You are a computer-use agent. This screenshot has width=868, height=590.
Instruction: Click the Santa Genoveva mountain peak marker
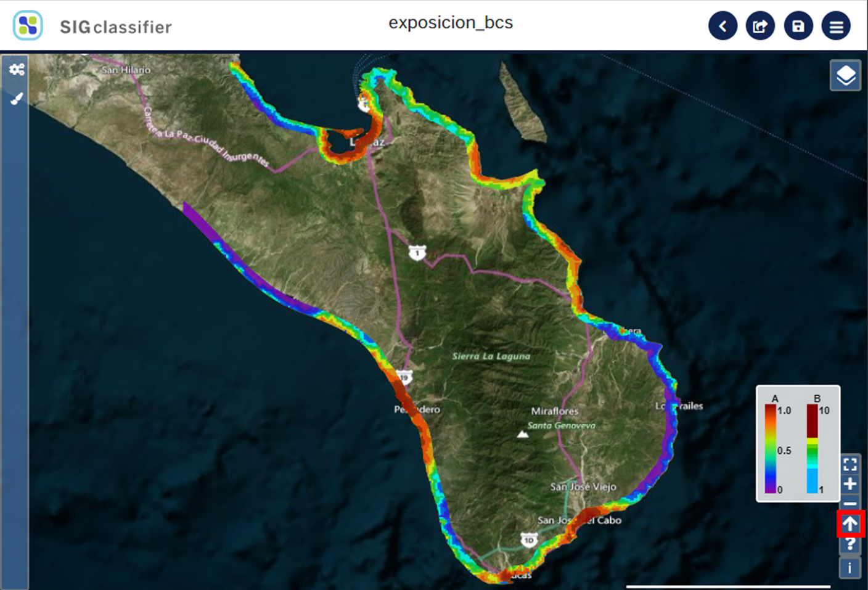coord(523,434)
